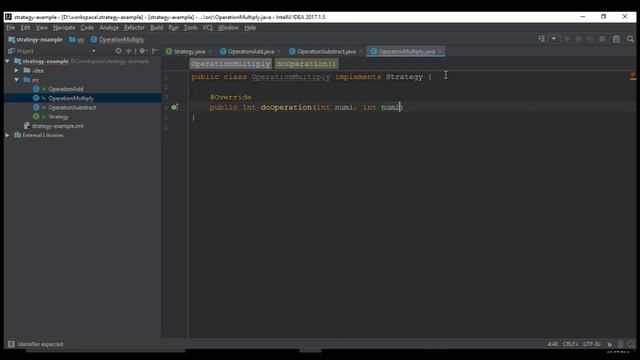Click the Make Project build icon

541,39
